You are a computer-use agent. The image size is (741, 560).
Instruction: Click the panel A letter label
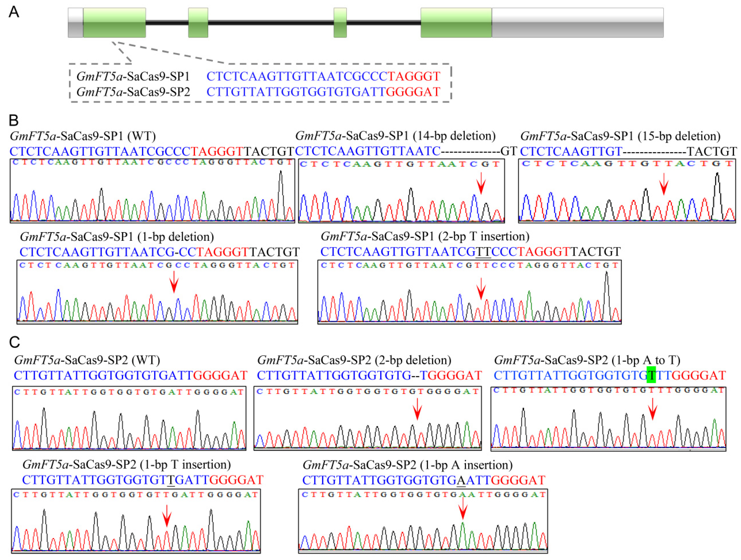[x=14, y=12]
